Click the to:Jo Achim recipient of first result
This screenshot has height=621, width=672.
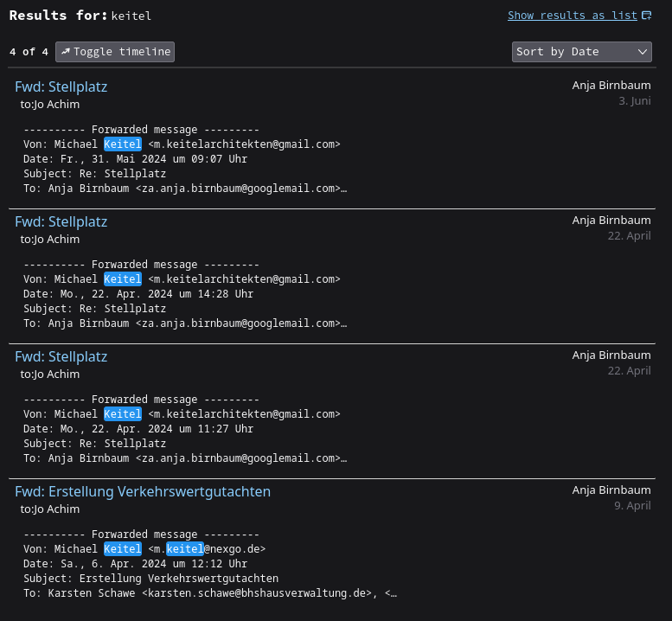click(x=50, y=104)
